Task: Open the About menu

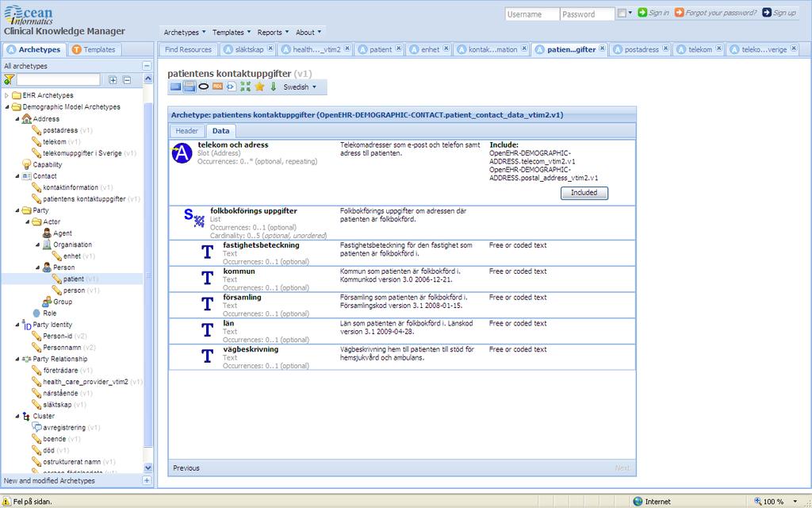Action: tap(308, 32)
